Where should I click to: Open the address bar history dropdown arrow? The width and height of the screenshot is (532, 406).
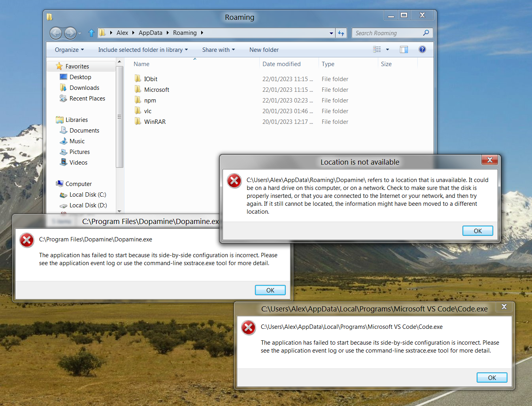click(x=331, y=33)
